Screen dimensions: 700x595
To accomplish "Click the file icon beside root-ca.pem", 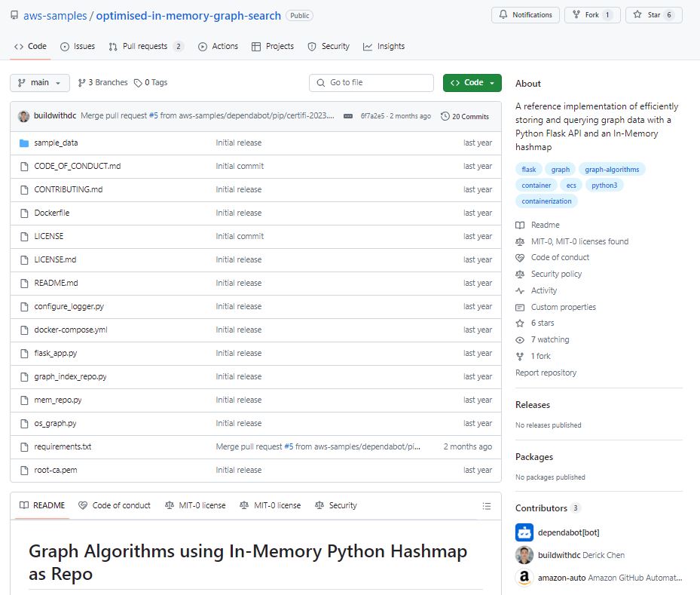I will click(x=24, y=471).
